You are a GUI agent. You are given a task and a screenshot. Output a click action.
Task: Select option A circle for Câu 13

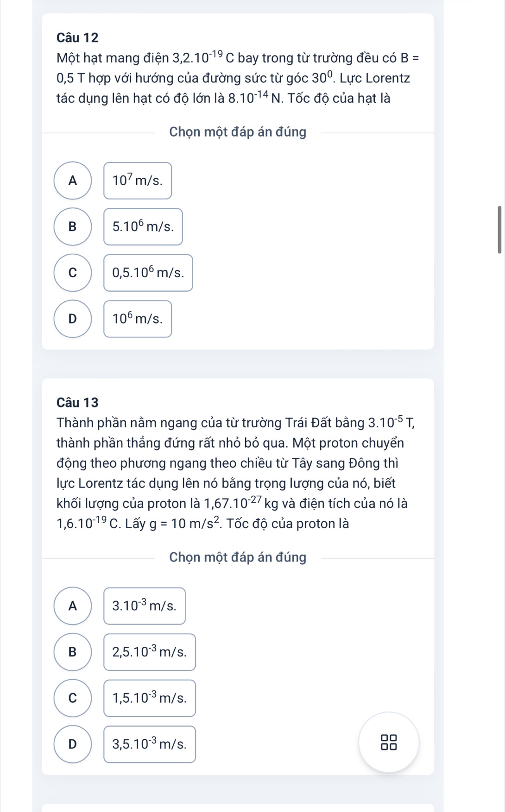[x=73, y=606]
